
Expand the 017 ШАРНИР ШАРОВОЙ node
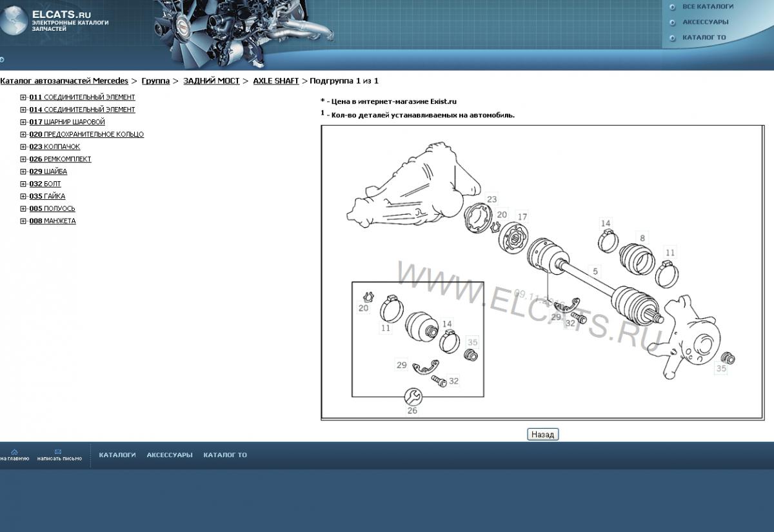(x=23, y=122)
